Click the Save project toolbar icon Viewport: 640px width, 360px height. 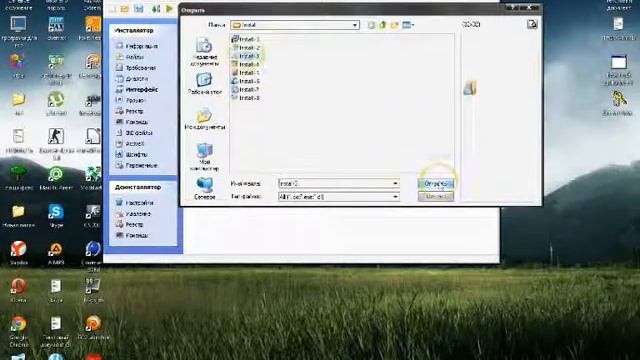(139, 9)
